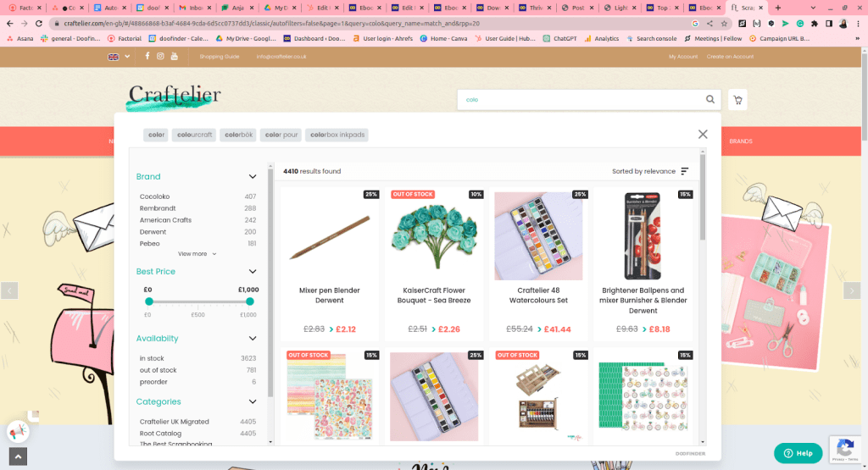868x470 pixels.
Task: Collapse the Brand filter section
Action: pos(253,176)
